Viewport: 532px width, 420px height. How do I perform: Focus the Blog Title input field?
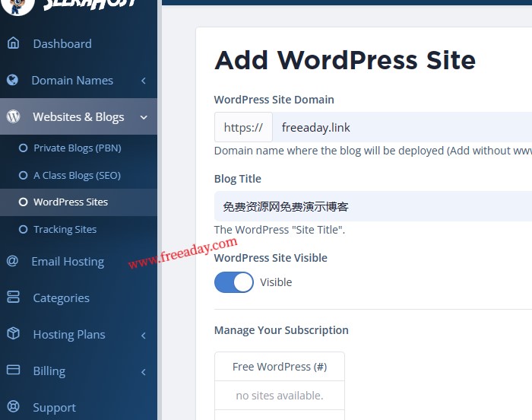click(x=373, y=206)
